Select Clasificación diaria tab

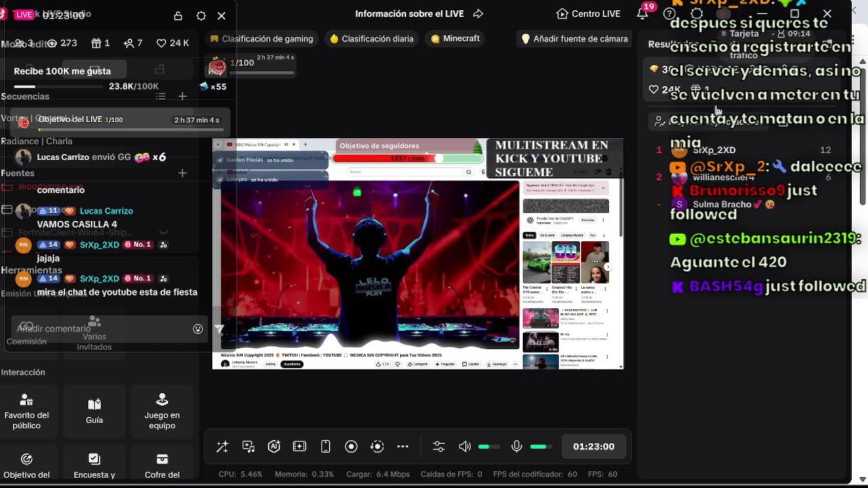pyautogui.click(x=372, y=39)
